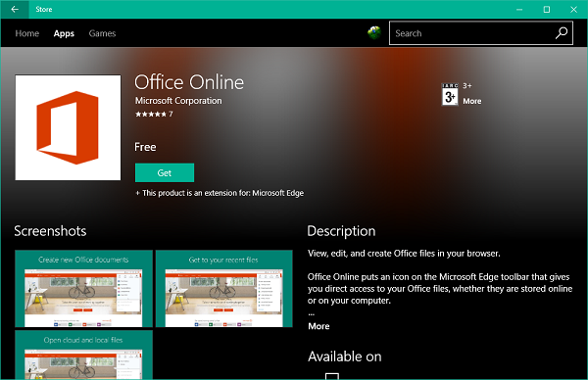Go to the Home tab
588x380 pixels.
tap(27, 33)
